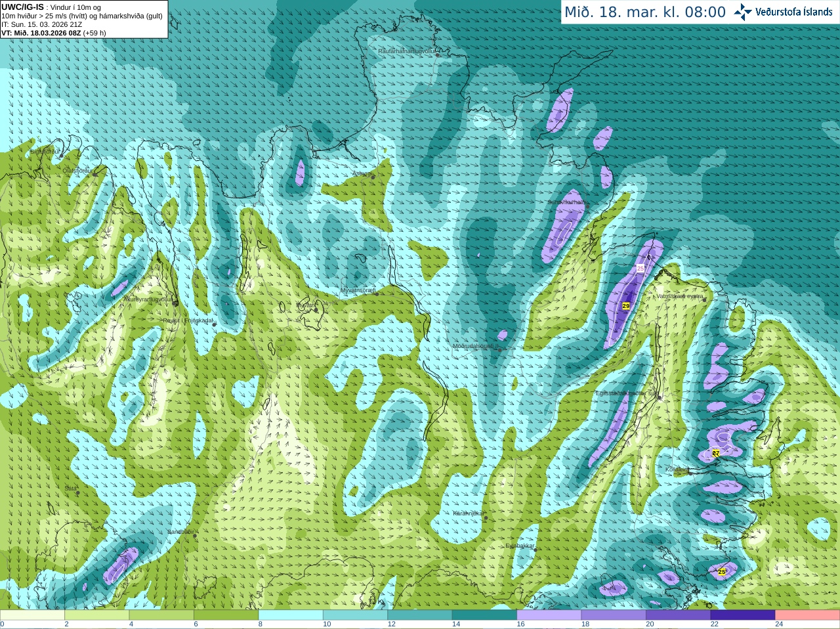Select the Kárahnjúkar station label
The image size is (840, 629).
pyautogui.click(x=469, y=513)
